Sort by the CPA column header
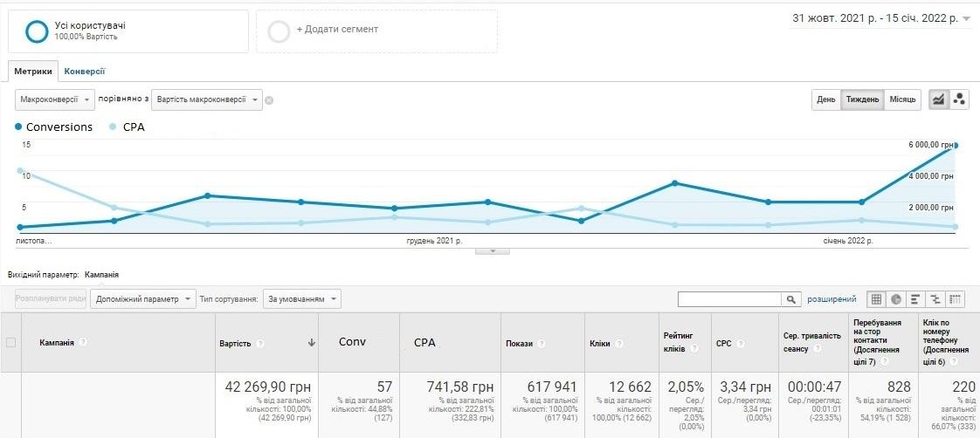 point(424,343)
